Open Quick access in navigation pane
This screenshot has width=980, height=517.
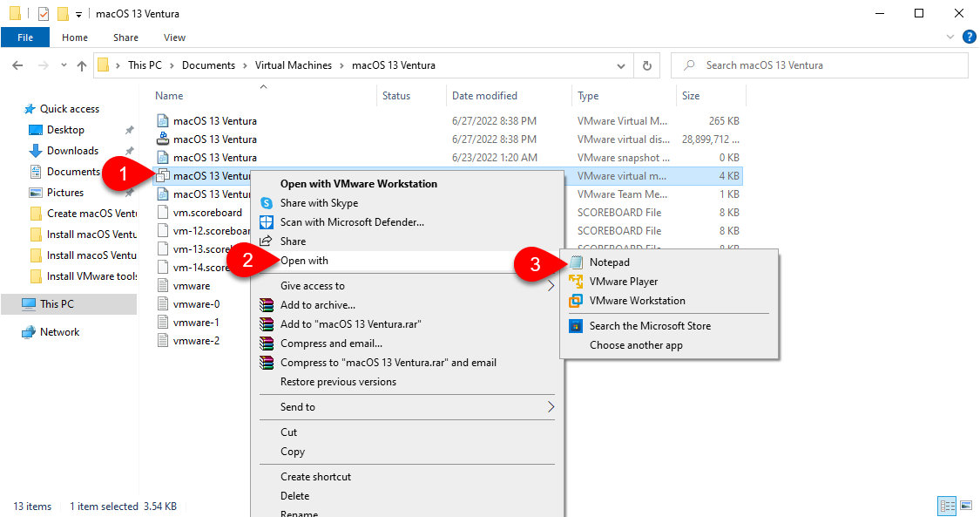(70, 109)
